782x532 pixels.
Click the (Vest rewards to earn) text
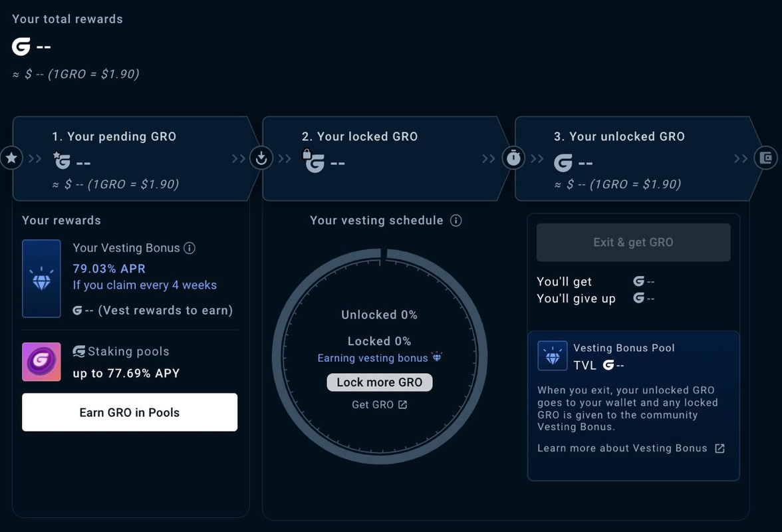pyautogui.click(x=166, y=310)
